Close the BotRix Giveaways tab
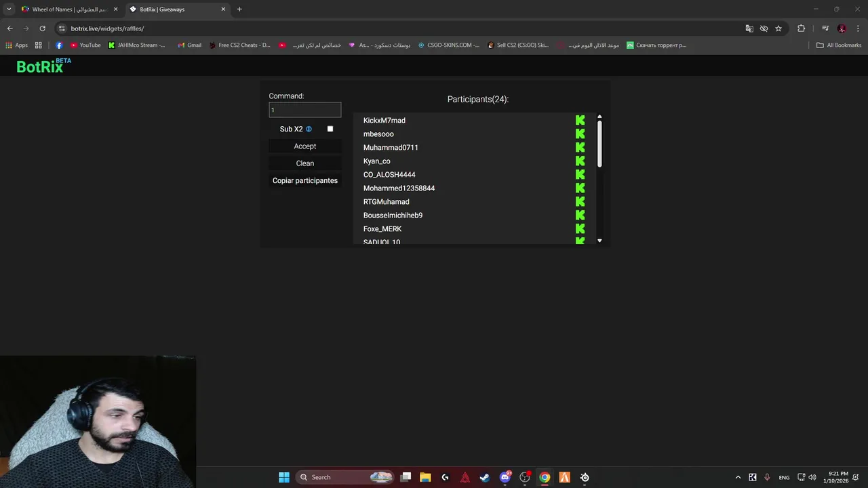Screen dimensions: 868x488 click(223, 9)
